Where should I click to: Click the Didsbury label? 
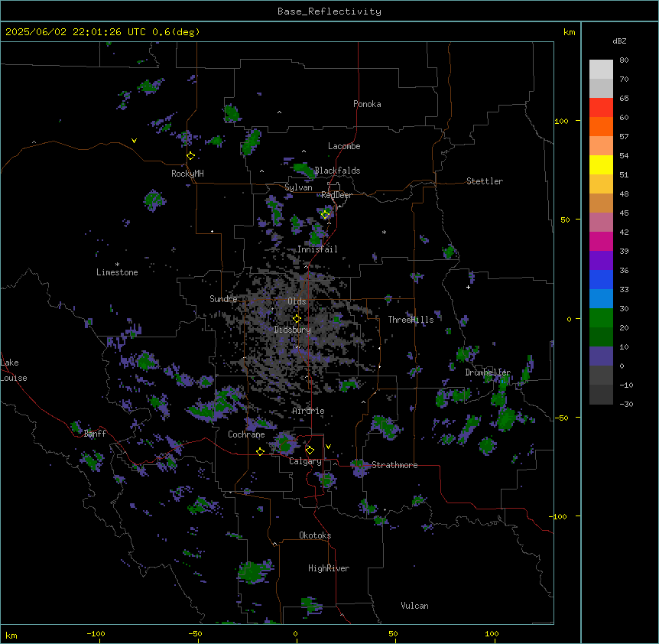coord(293,330)
